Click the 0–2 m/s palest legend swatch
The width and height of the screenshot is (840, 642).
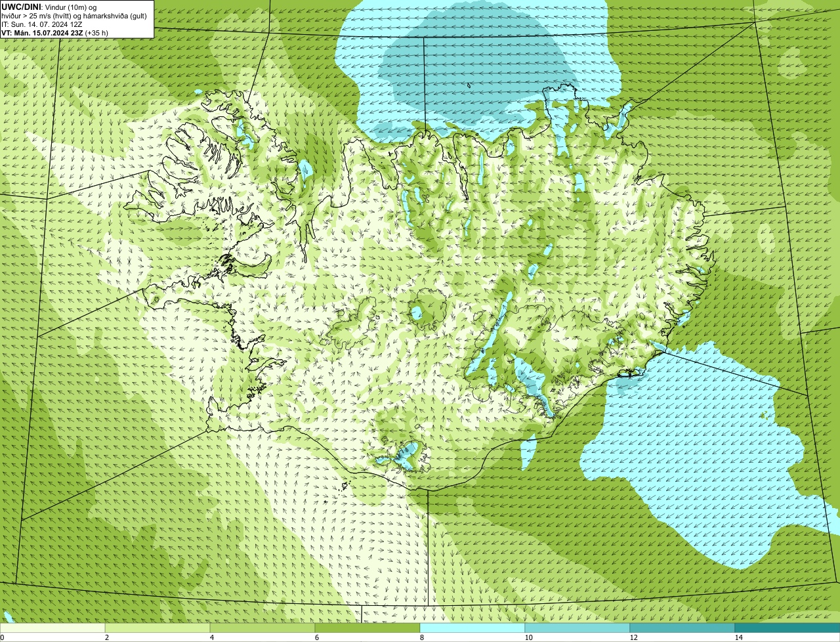click(52, 628)
